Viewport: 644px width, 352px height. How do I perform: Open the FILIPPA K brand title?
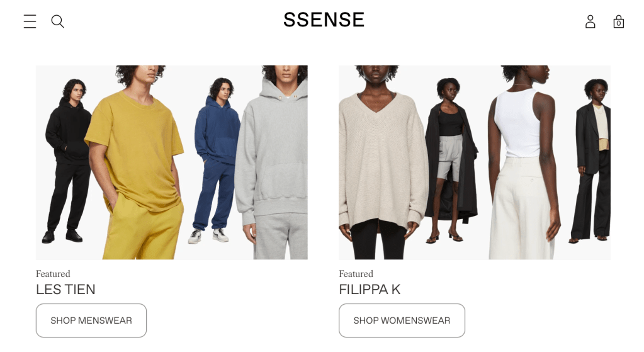point(370,289)
